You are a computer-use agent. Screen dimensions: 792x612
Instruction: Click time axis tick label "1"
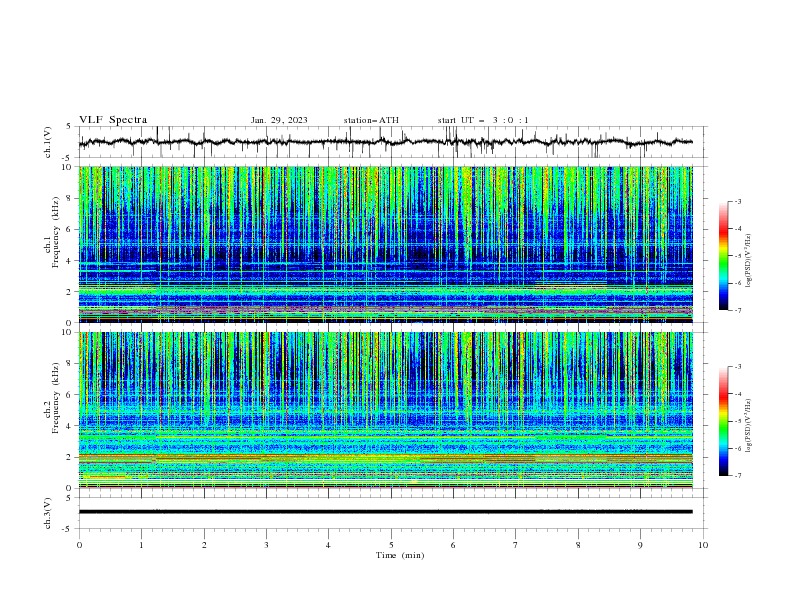(141, 545)
